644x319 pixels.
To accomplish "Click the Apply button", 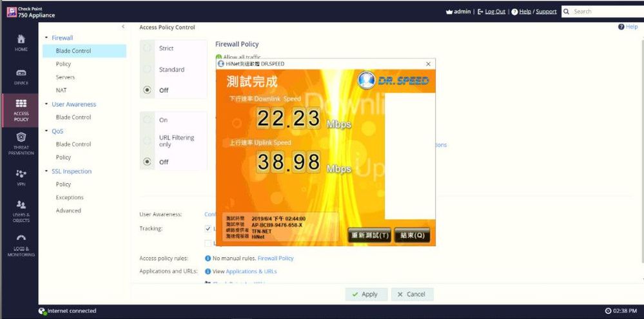I will click(x=366, y=294).
